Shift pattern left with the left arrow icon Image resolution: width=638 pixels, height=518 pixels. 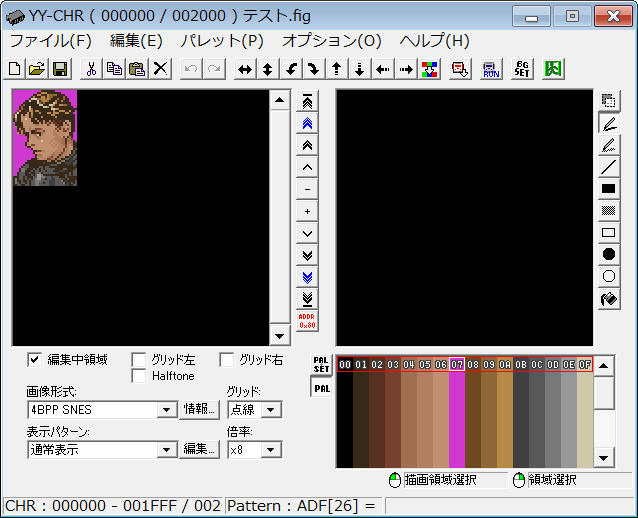coord(382,69)
